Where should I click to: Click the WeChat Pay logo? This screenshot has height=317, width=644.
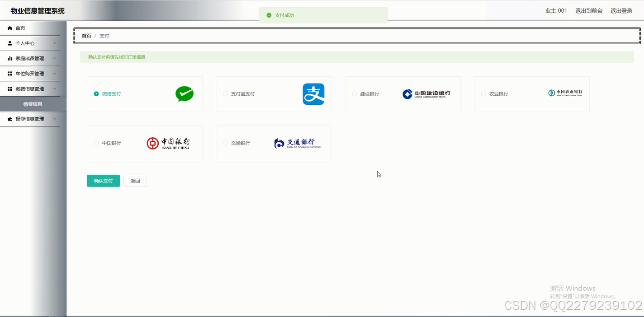[x=185, y=94]
